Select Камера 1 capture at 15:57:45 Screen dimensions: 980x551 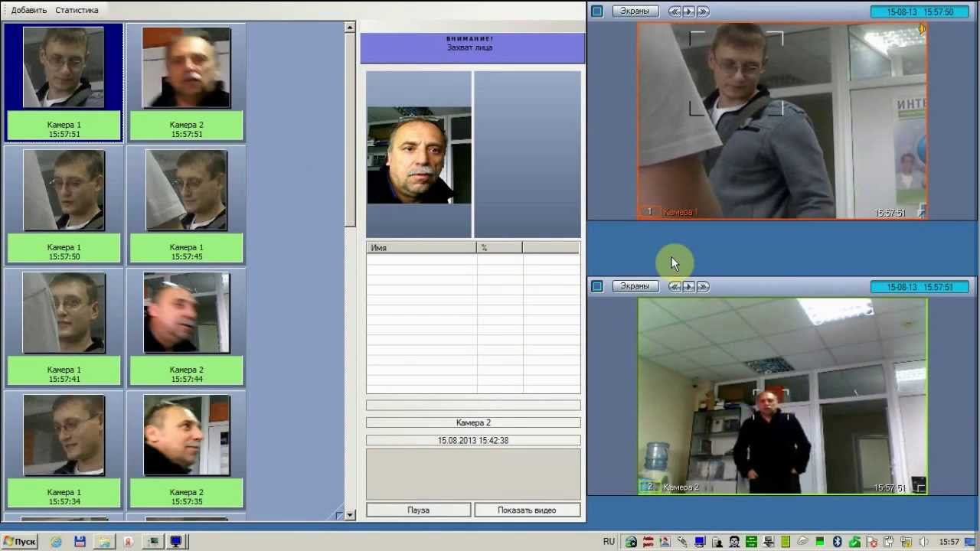(x=186, y=205)
